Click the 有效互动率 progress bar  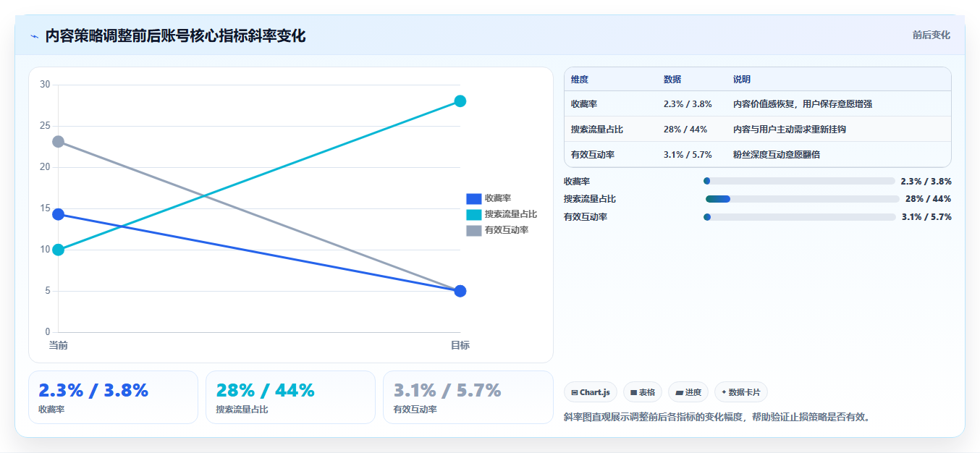(x=800, y=217)
